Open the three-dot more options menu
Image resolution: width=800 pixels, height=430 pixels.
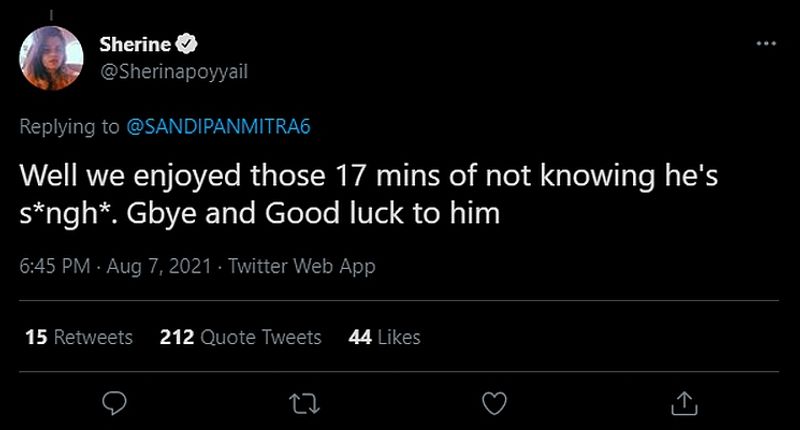766,44
